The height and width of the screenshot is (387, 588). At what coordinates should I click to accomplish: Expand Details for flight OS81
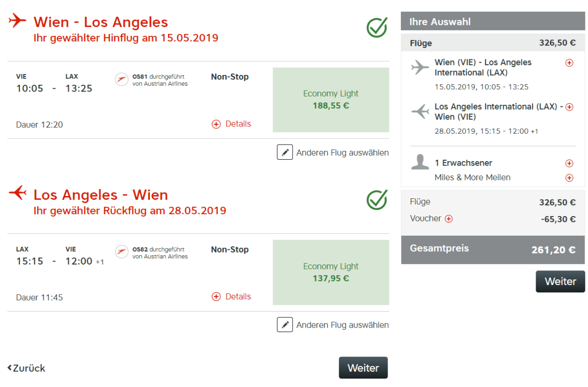231,124
